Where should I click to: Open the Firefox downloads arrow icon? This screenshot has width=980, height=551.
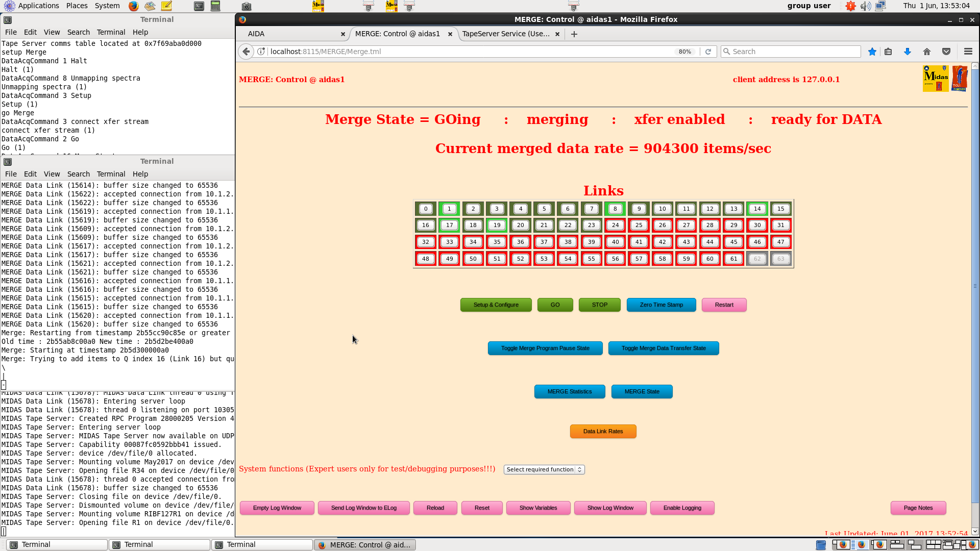(907, 52)
